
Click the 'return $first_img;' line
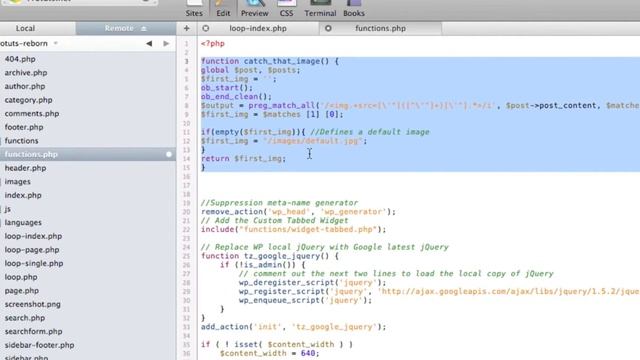(x=243, y=159)
